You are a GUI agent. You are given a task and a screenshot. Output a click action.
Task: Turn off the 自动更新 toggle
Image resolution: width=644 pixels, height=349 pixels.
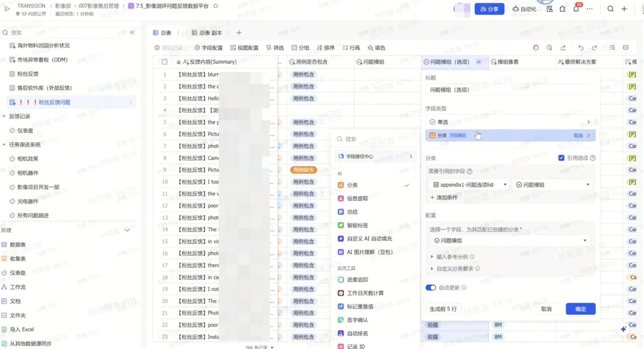(x=430, y=288)
